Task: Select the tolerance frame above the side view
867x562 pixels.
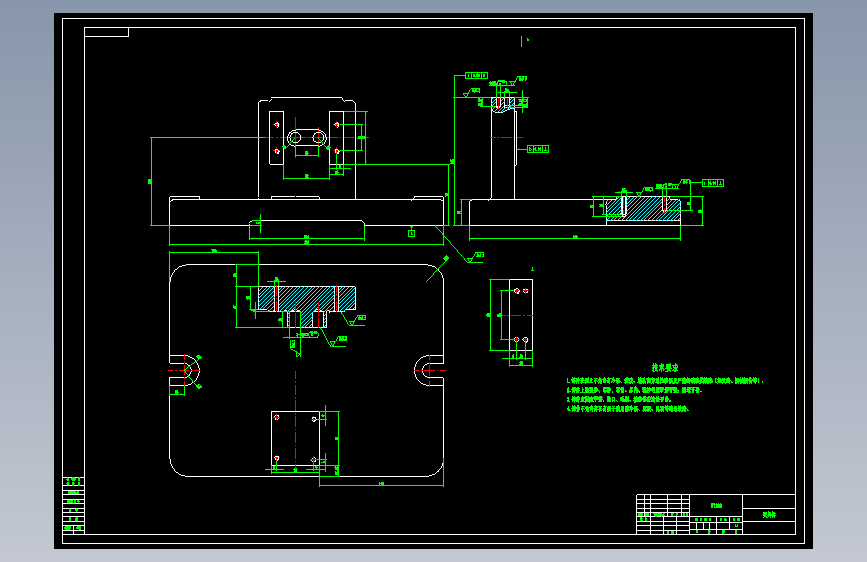Action: click(476, 75)
